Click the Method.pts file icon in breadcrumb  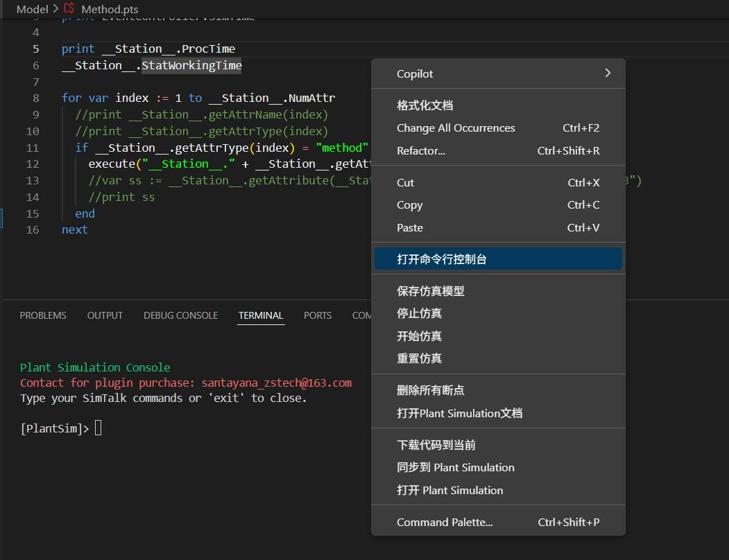pyautogui.click(x=69, y=9)
